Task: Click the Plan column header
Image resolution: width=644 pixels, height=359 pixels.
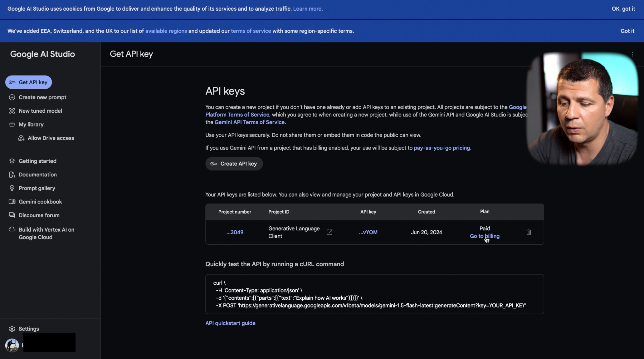Action: pyautogui.click(x=485, y=212)
